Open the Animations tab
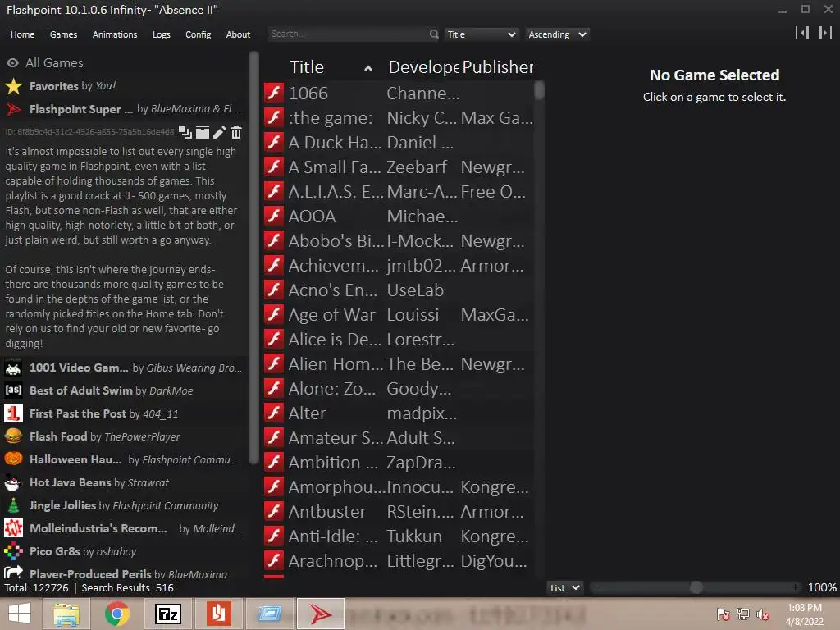This screenshot has width=840, height=630. [115, 34]
